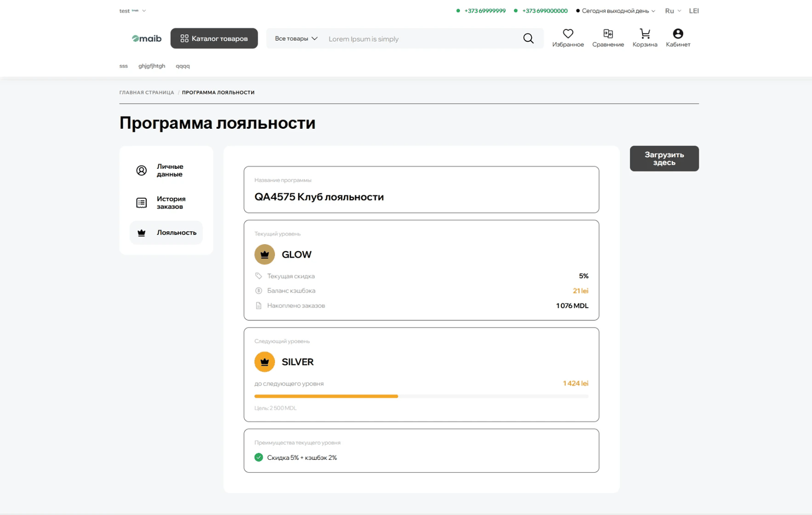The width and height of the screenshot is (812, 515).
Task: Click the SILVER level crown badge
Action: (x=264, y=361)
